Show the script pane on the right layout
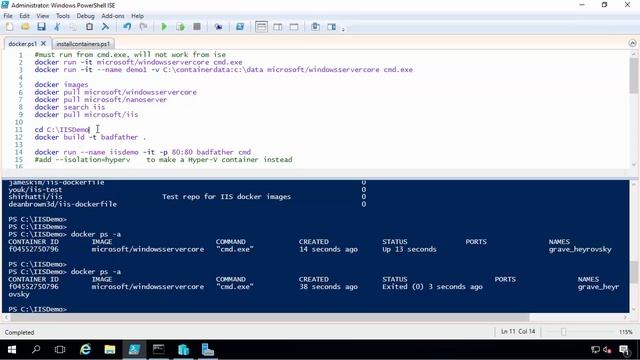Screen dimensions: 640x360 tap(278, 27)
